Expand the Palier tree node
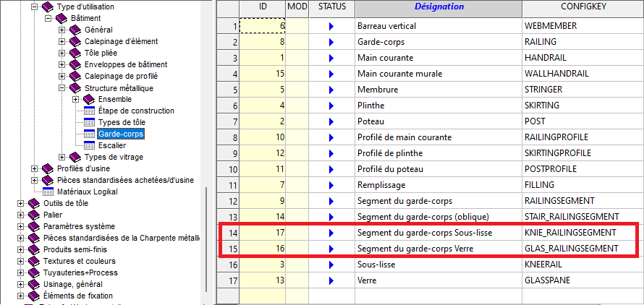Viewport: 644px width, 305px height. 20,215
